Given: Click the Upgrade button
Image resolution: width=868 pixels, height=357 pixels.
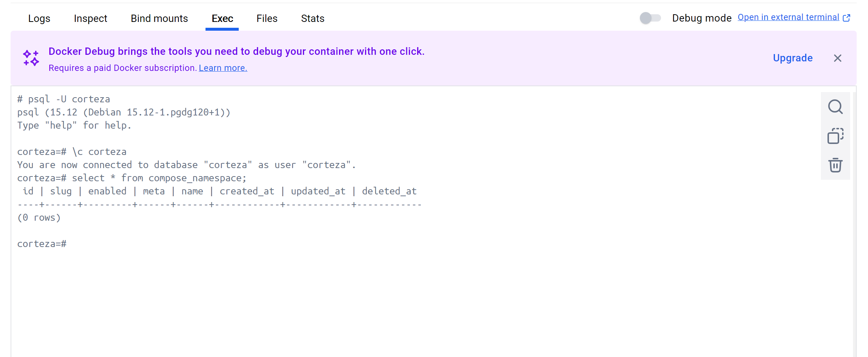Looking at the screenshot, I should click(793, 58).
